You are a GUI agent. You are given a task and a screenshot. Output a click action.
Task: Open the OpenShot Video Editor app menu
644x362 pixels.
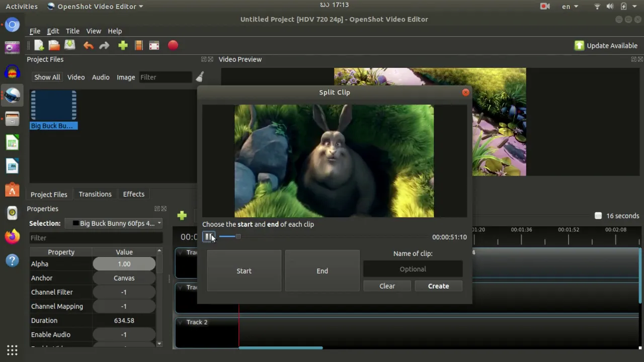95,7
